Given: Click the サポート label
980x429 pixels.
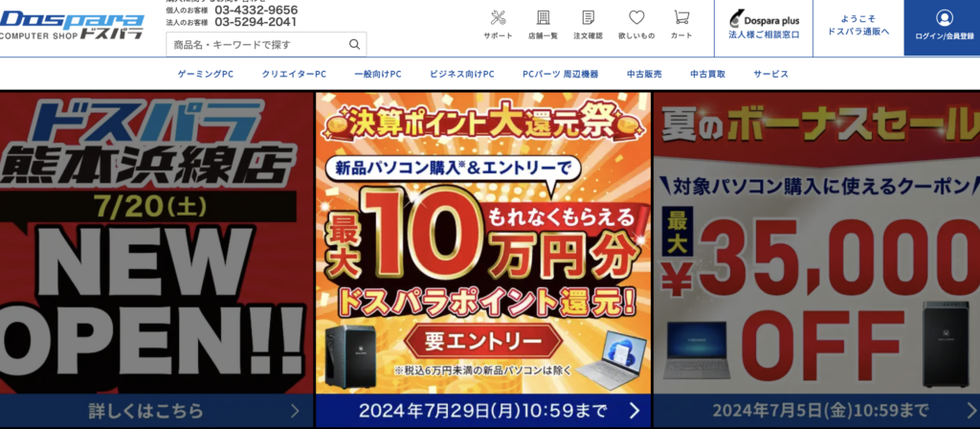Looking at the screenshot, I should click(498, 35).
